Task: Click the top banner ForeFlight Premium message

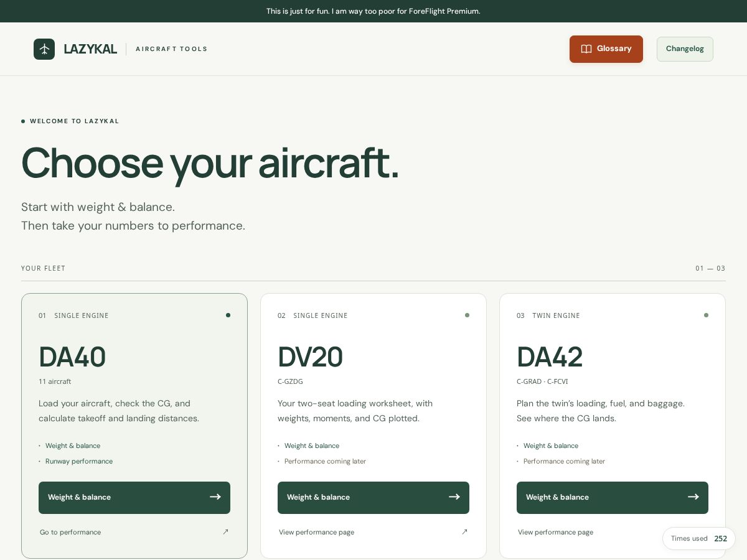Action: point(374,11)
